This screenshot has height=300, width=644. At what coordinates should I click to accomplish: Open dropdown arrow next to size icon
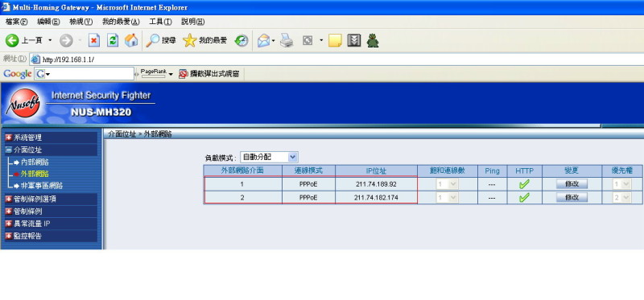coord(321,40)
